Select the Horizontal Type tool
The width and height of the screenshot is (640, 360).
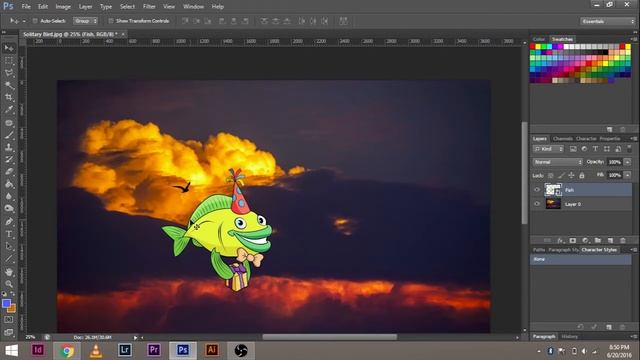[x=9, y=234]
